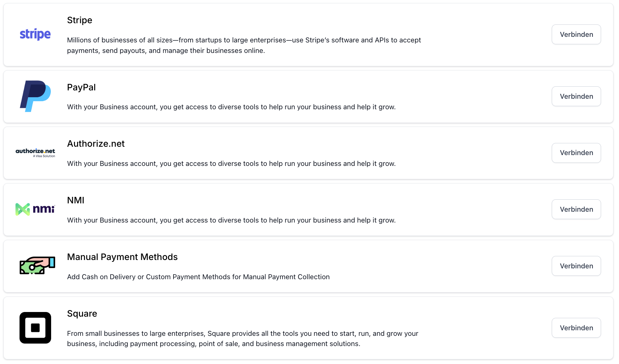Screen dimensions: 619x364
Task: Click the Stripe description paragraph
Action: pos(244,45)
